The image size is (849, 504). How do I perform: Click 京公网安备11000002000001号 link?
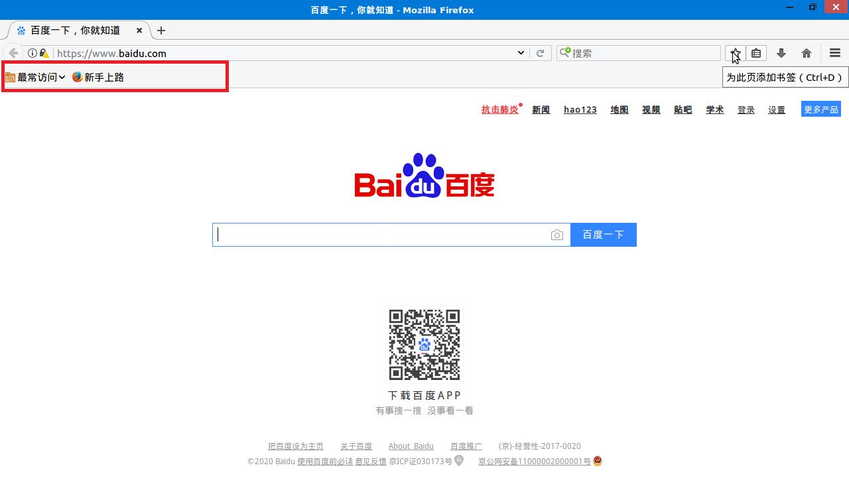(535, 462)
